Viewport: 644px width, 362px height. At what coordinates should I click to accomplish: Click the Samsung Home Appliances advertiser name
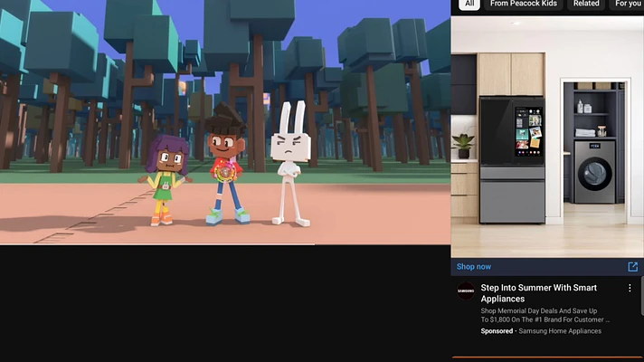[560, 331]
